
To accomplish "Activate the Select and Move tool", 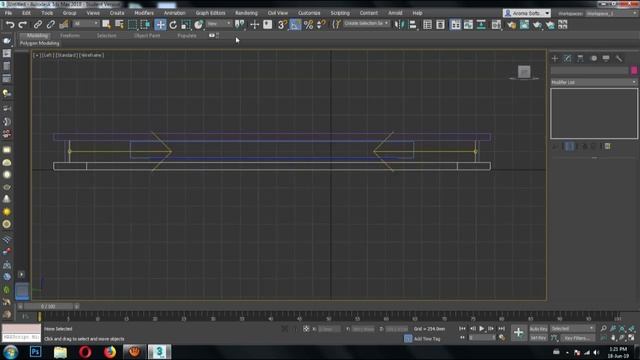I will click(x=160, y=24).
